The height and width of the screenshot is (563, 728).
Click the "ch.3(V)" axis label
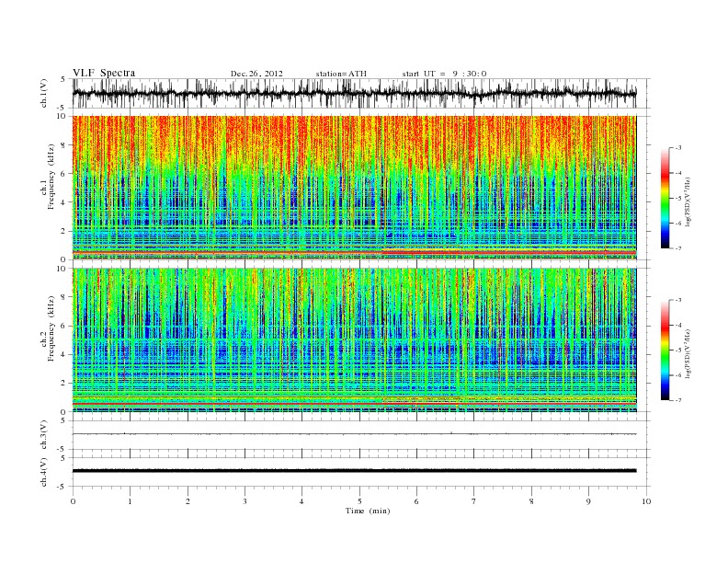point(44,435)
